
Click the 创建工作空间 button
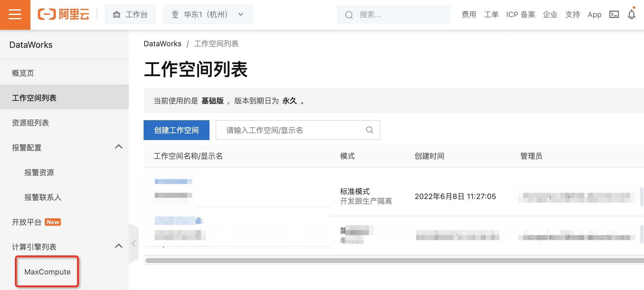(176, 130)
